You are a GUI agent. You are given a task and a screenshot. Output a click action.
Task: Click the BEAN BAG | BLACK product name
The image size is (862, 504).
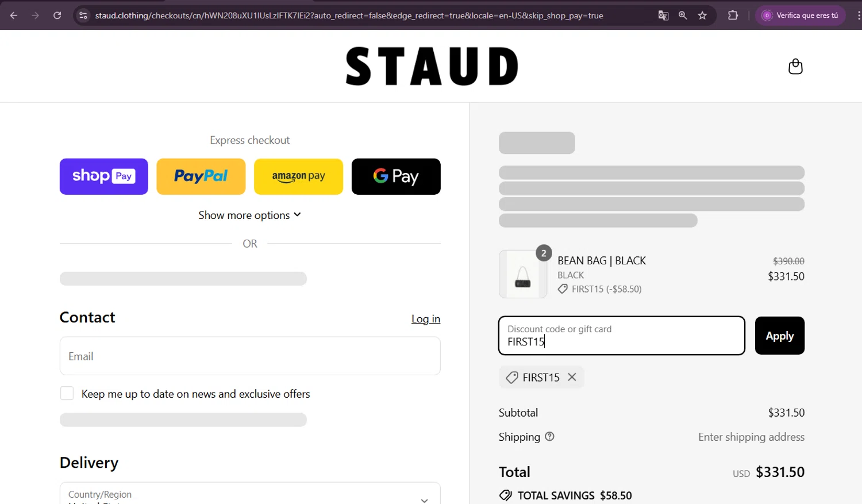coord(602,261)
